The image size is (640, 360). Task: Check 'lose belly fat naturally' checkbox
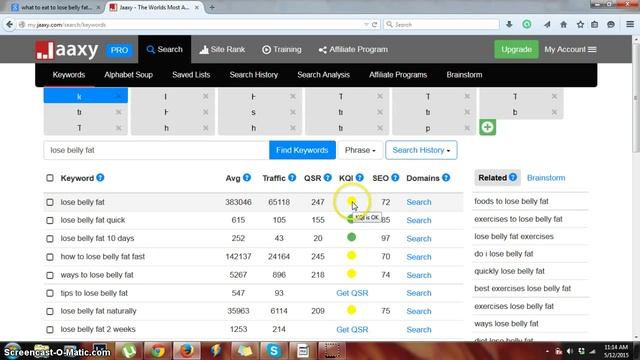pyautogui.click(x=50, y=311)
